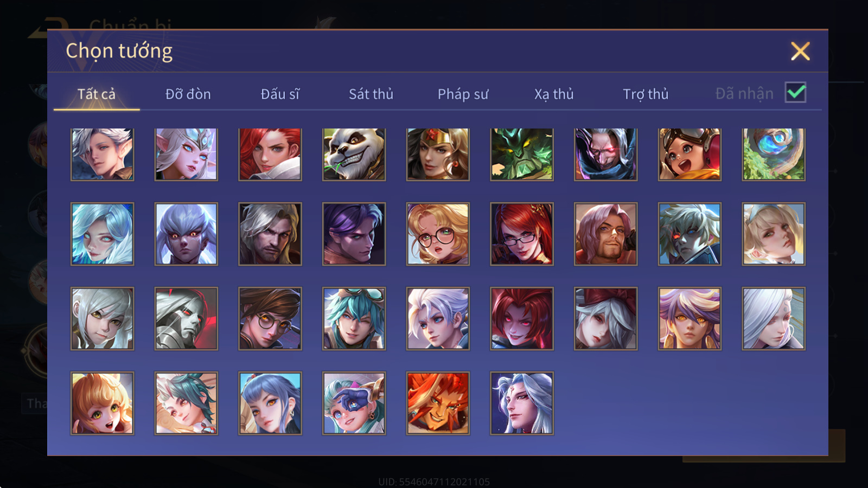Viewport: 868px width, 488px height.
Task: Select the hooded old man with red eye
Action: click(605, 154)
